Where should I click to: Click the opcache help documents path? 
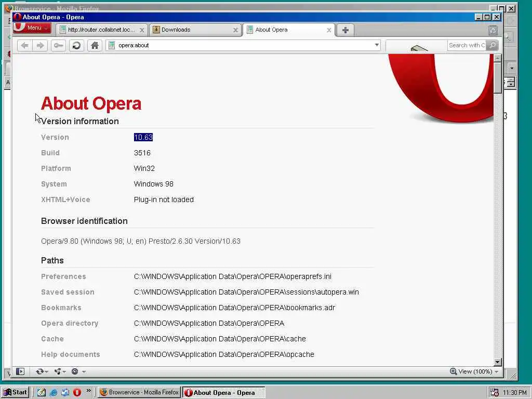[x=224, y=354]
